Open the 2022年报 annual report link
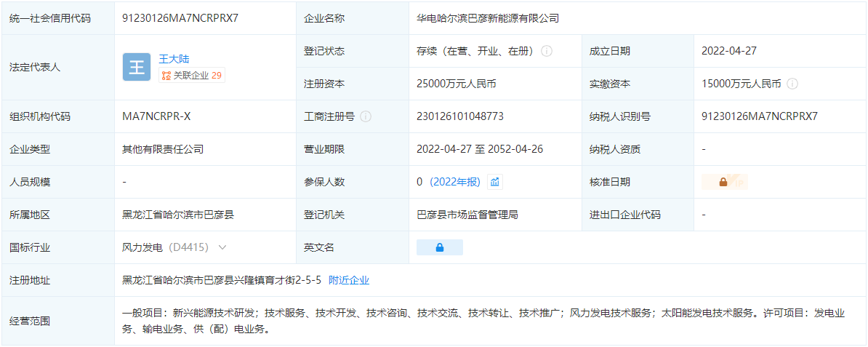 click(x=454, y=182)
